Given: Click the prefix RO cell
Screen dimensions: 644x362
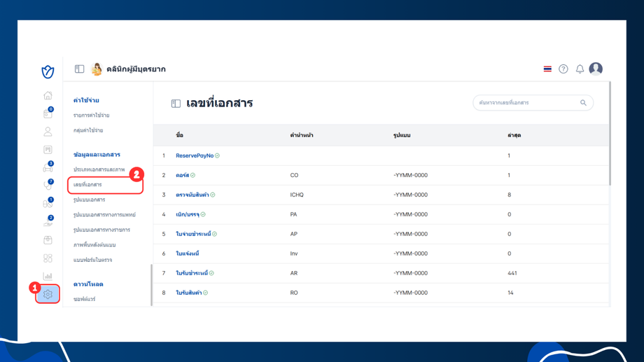Looking at the screenshot, I should pyautogui.click(x=294, y=293).
